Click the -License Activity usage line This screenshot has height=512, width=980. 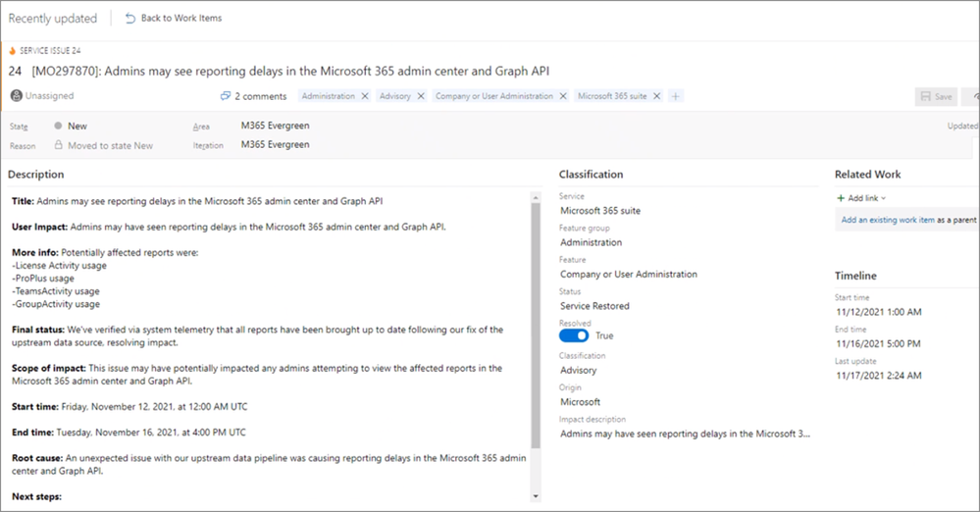pyautogui.click(x=60, y=266)
